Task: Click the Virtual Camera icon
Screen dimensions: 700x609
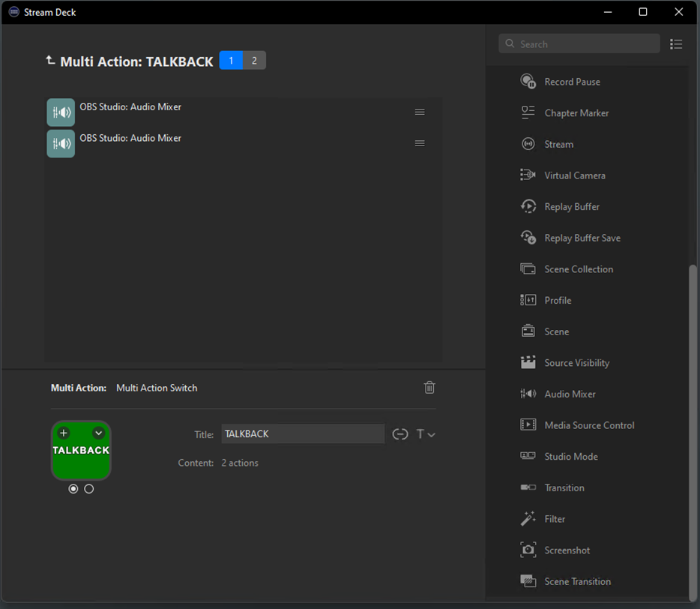Action: (x=528, y=175)
